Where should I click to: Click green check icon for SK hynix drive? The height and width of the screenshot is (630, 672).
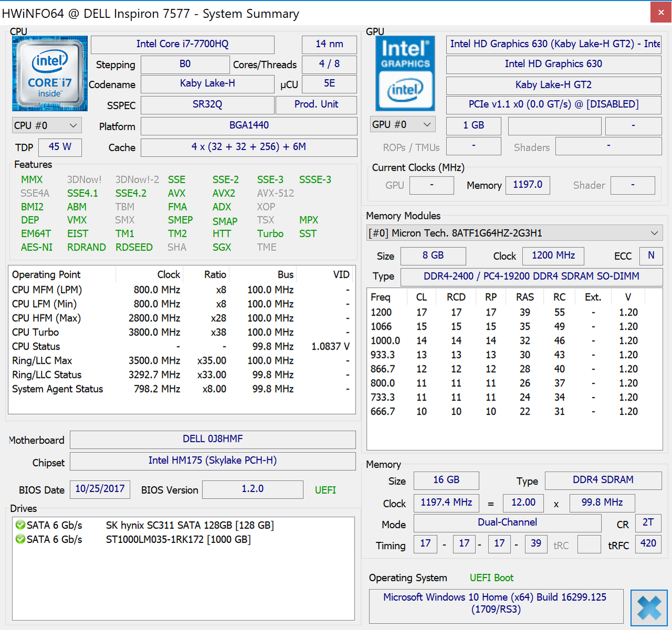pos(20,525)
